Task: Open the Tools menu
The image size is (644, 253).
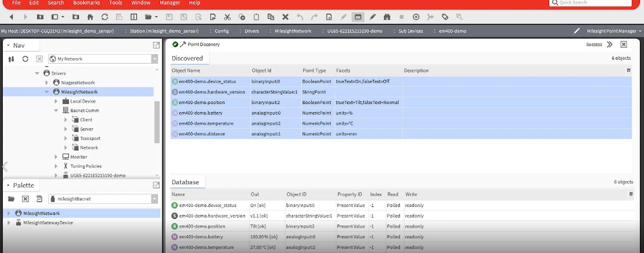Action: (116, 3)
